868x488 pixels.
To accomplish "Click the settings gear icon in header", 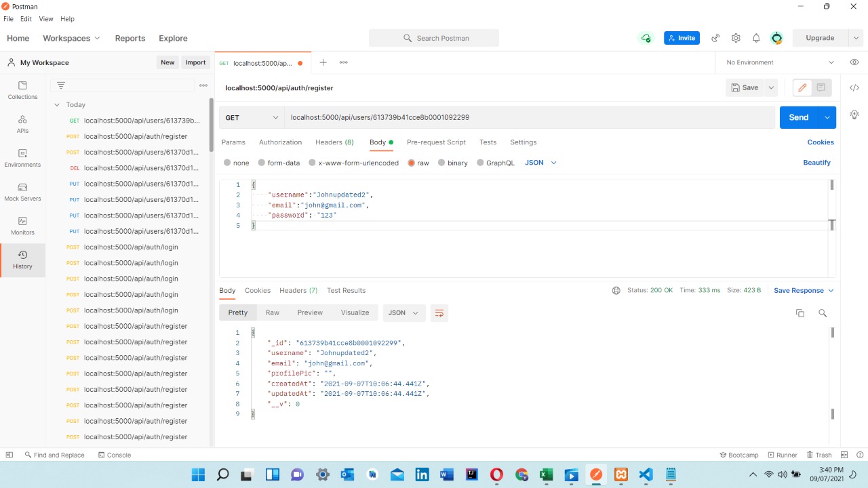I will [736, 38].
